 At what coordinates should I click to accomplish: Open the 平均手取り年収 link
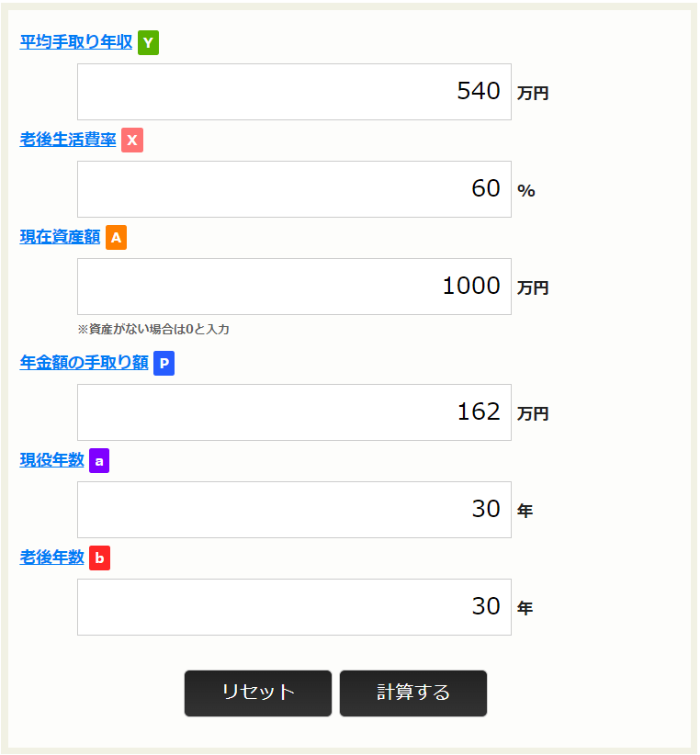click(76, 42)
